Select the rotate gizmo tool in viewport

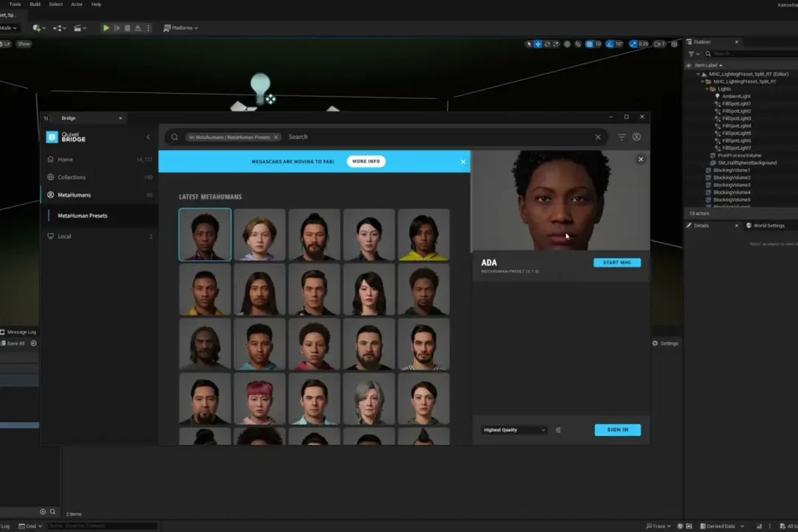tap(547, 44)
